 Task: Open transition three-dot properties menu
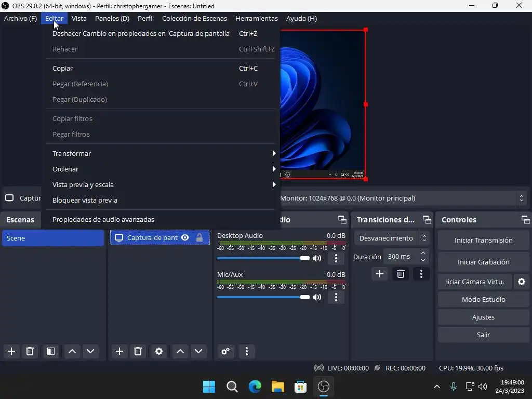(421, 274)
